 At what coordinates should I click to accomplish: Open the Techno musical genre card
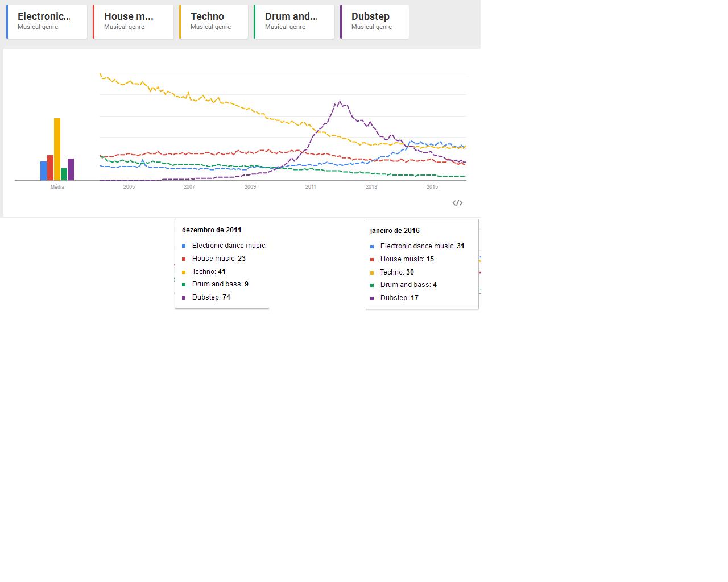click(213, 22)
